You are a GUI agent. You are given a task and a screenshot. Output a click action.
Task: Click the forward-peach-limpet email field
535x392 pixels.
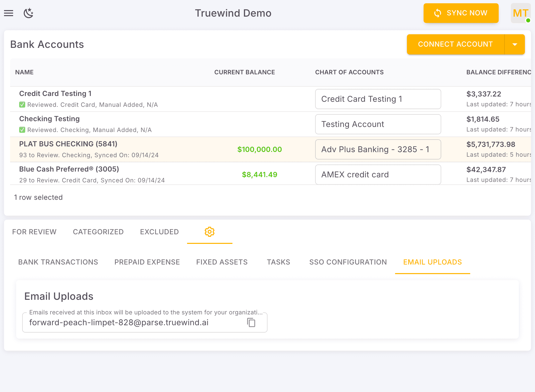[x=118, y=322]
